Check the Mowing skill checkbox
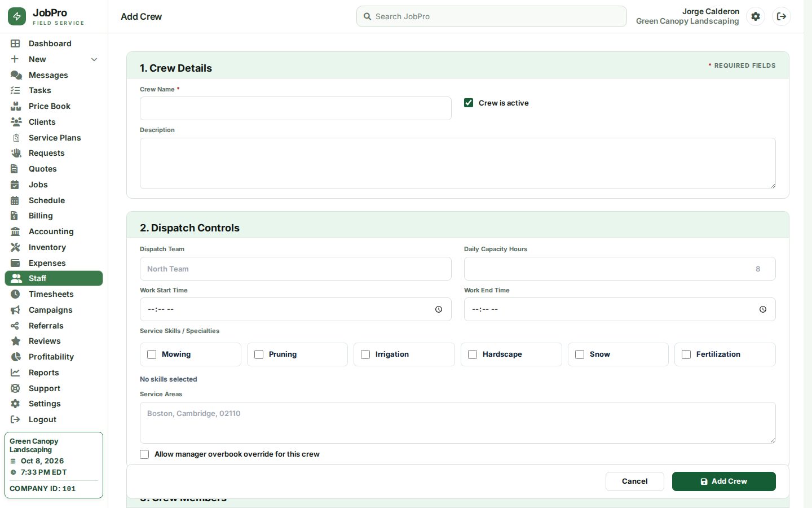The width and height of the screenshot is (812, 508). [x=152, y=354]
